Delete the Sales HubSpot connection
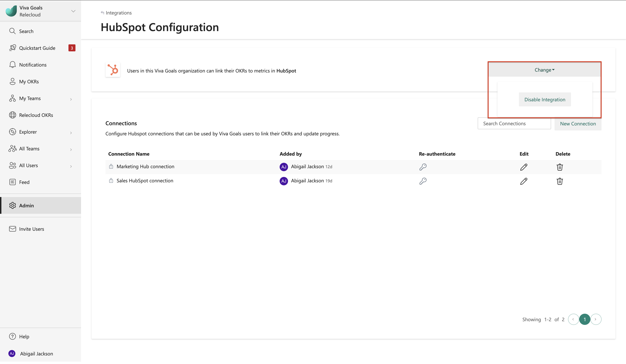This screenshot has width=626, height=364. pos(559,181)
